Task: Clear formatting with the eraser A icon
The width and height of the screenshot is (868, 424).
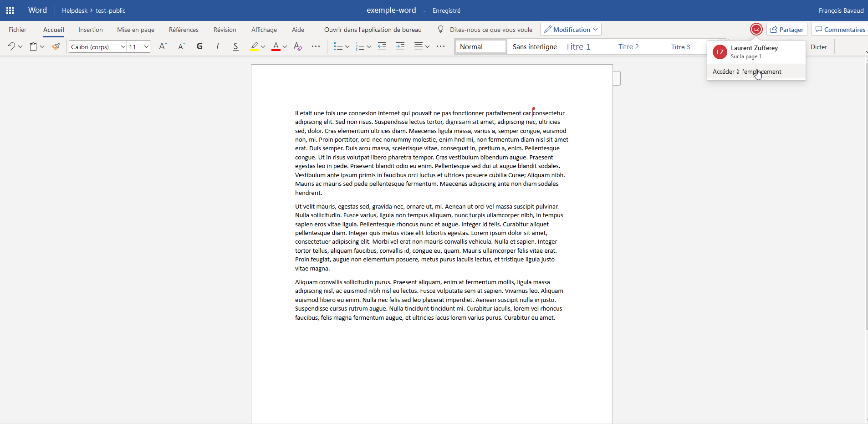Action: coord(298,46)
